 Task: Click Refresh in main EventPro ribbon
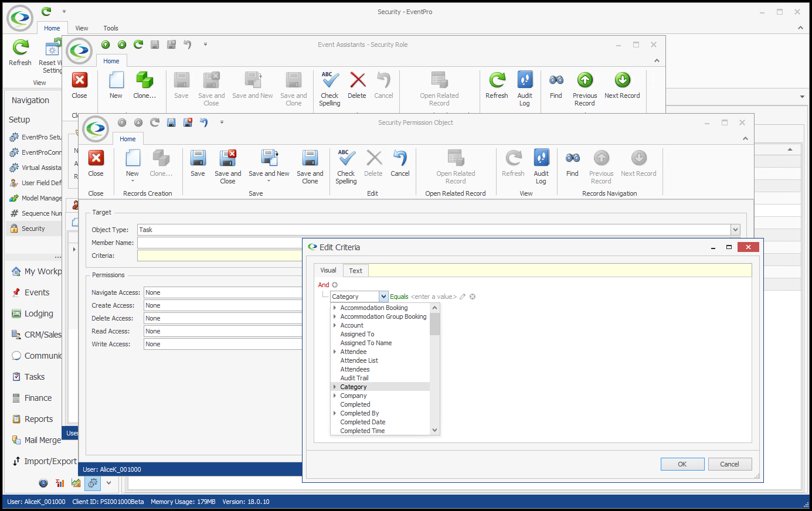(20, 52)
